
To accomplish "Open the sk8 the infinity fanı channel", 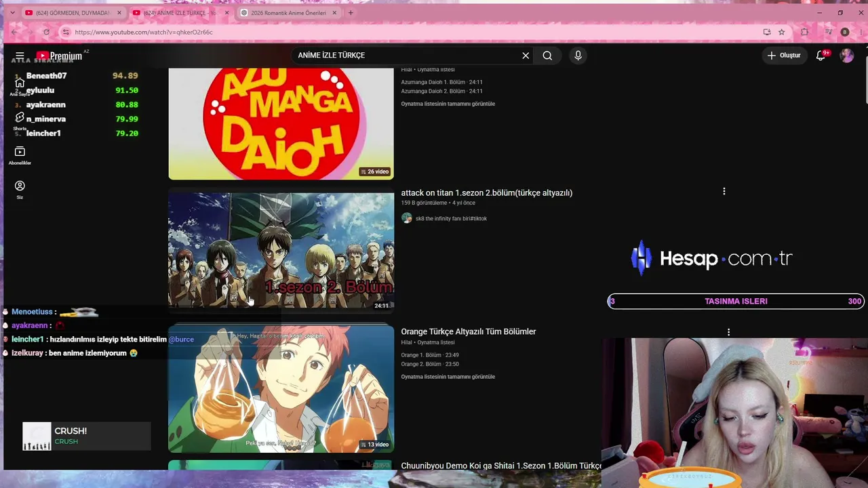I will [451, 218].
